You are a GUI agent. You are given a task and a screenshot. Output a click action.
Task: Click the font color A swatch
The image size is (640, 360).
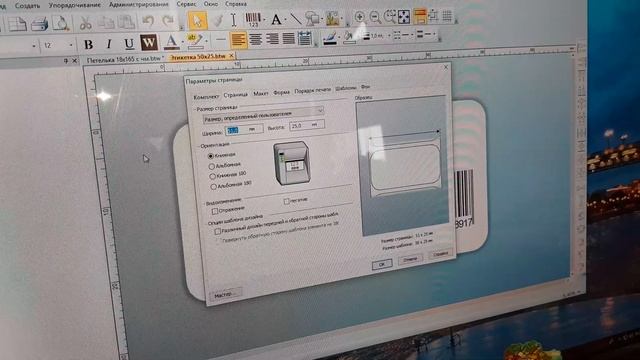point(171,42)
